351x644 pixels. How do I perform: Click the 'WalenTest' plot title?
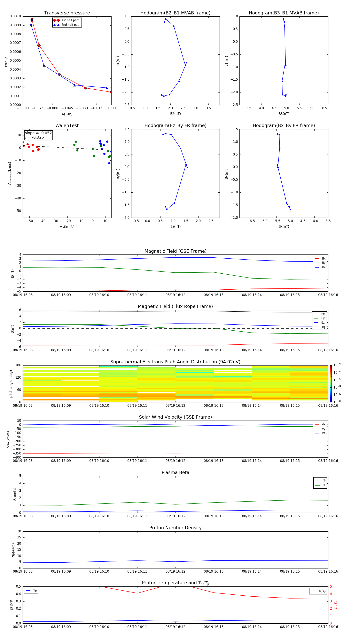67,125
